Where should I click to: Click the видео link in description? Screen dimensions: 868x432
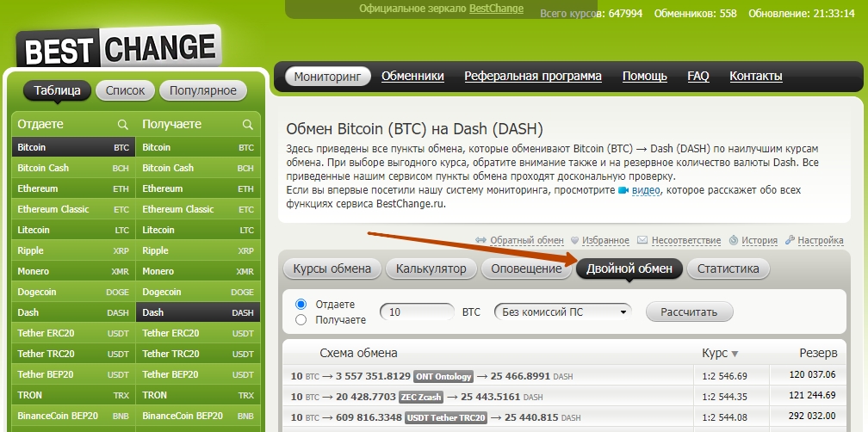tap(646, 190)
